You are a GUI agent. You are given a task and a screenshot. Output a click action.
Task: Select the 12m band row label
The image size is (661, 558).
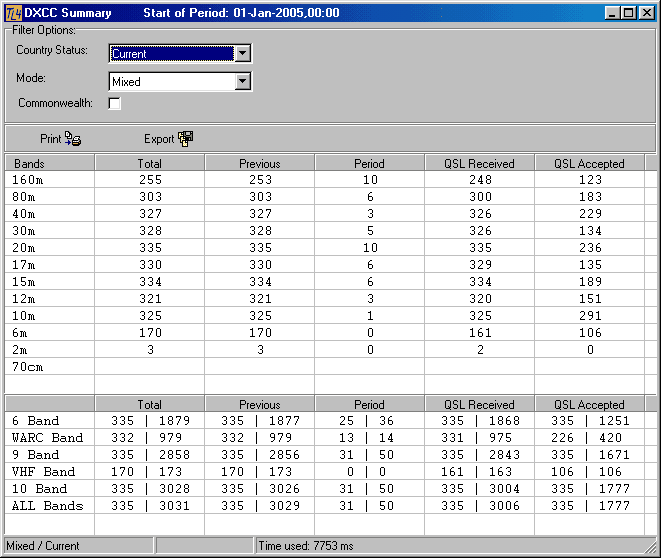[x=24, y=299]
